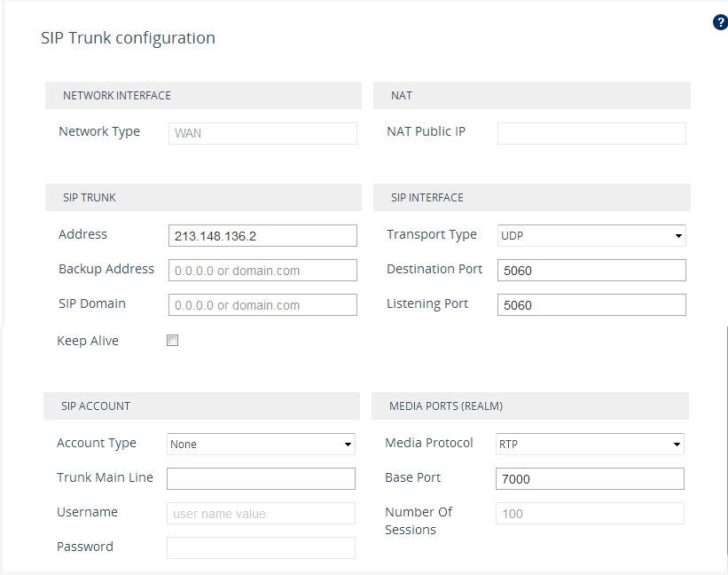This screenshot has width=728, height=575.
Task: Select the Base Port field
Action: pos(590,478)
